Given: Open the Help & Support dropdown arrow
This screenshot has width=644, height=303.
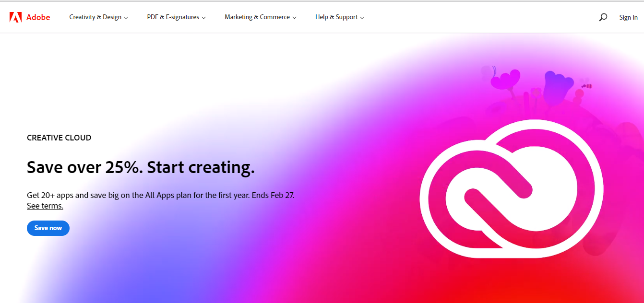Looking at the screenshot, I should [361, 17].
